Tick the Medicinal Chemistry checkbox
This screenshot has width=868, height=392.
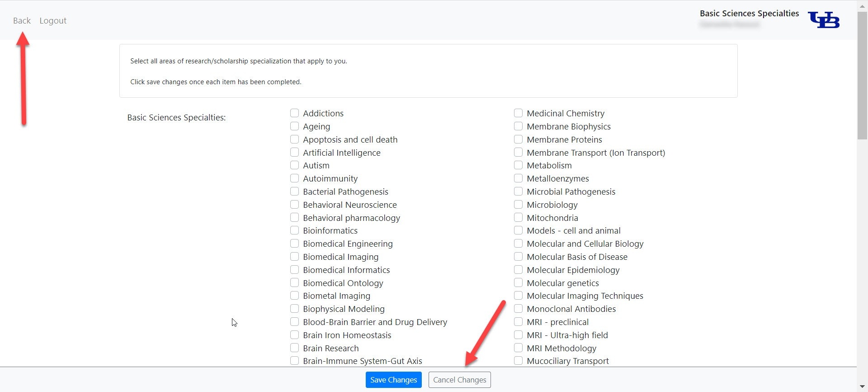tap(519, 113)
